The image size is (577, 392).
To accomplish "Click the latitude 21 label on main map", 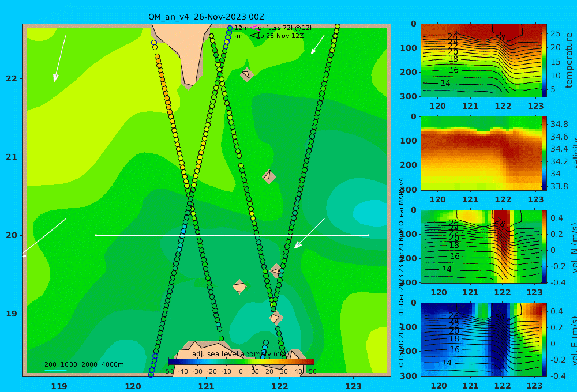I will tap(12, 157).
